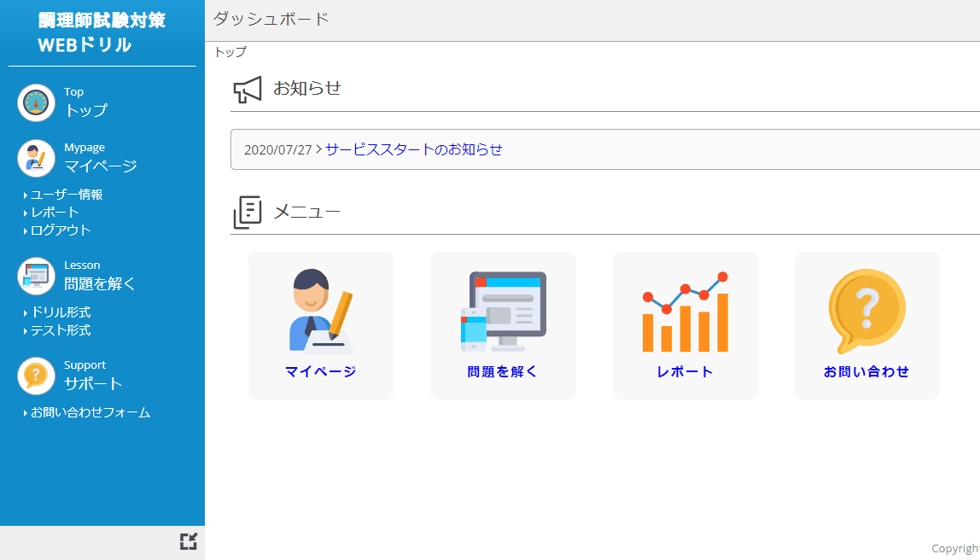
Task: Collapse the sidebar using the bottom-left icon
Action: click(x=190, y=542)
